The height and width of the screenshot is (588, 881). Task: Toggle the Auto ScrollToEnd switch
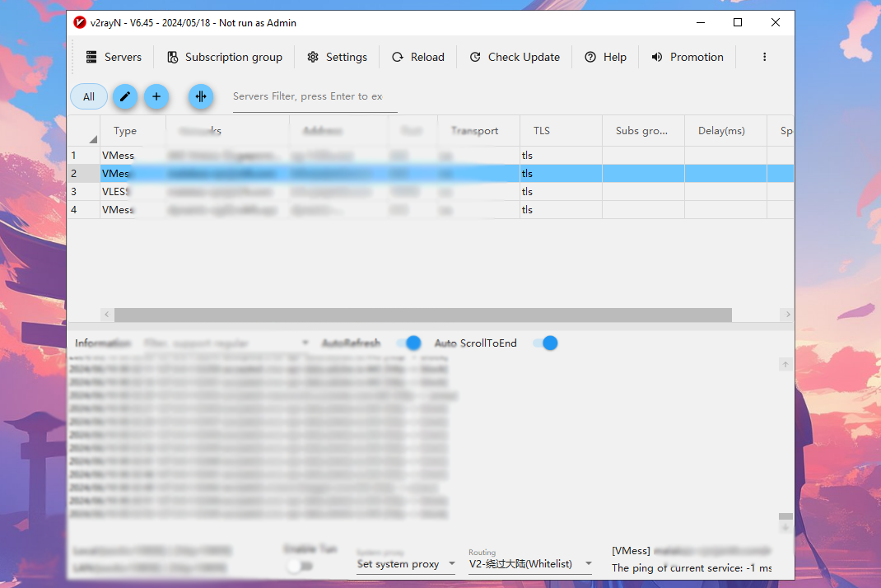pyautogui.click(x=546, y=343)
